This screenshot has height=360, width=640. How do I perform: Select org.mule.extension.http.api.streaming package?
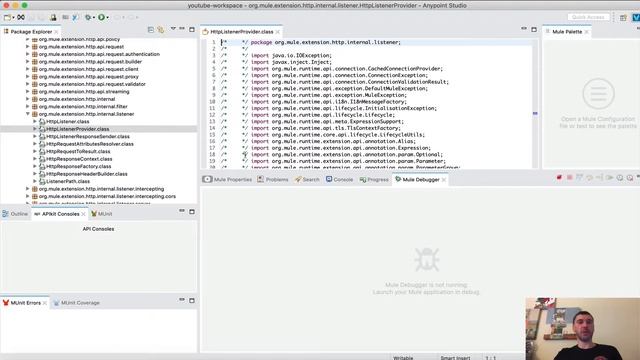point(84,91)
